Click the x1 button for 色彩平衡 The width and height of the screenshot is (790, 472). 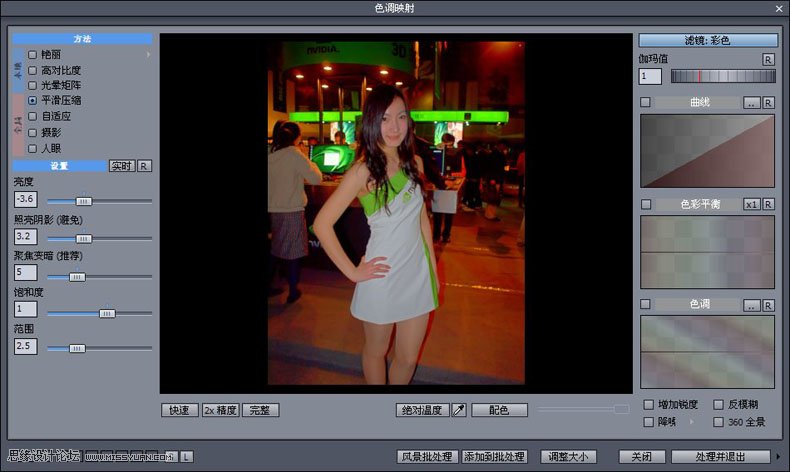pyautogui.click(x=751, y=204)
